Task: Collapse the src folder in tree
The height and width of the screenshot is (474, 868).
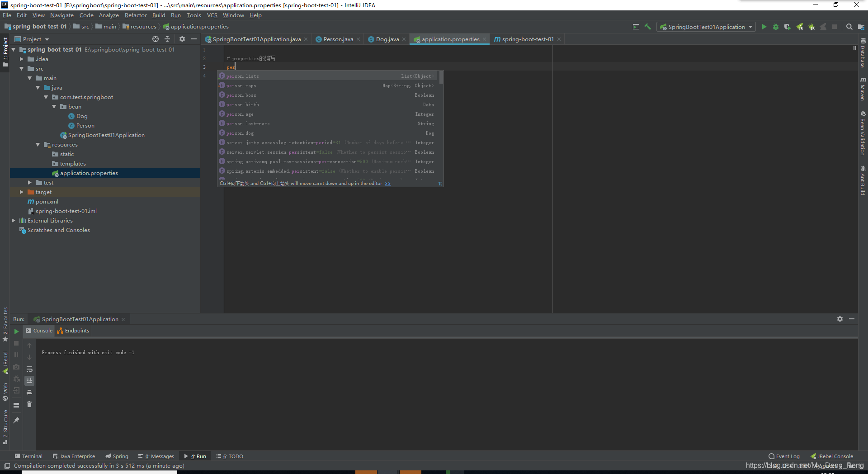Action: coord(21,69)
